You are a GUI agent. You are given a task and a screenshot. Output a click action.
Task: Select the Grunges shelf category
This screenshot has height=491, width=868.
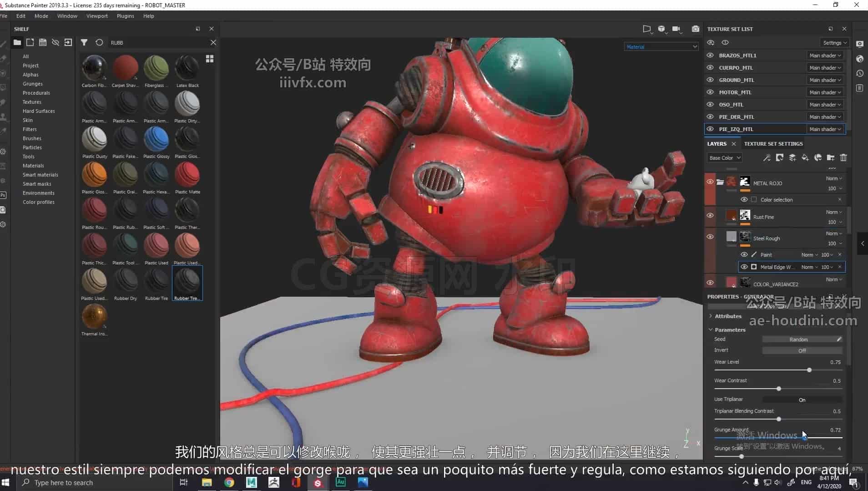33,84
